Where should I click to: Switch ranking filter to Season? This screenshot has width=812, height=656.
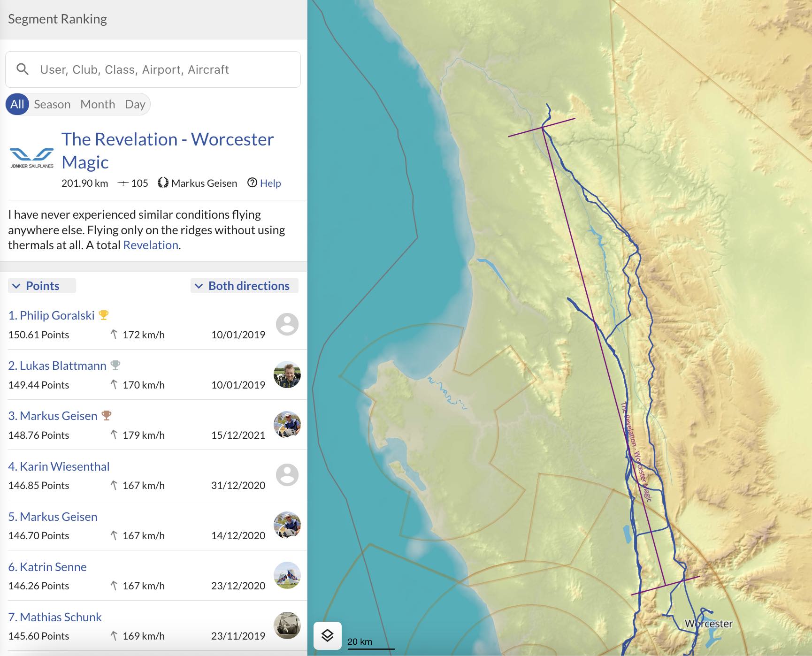click(52, 104)
